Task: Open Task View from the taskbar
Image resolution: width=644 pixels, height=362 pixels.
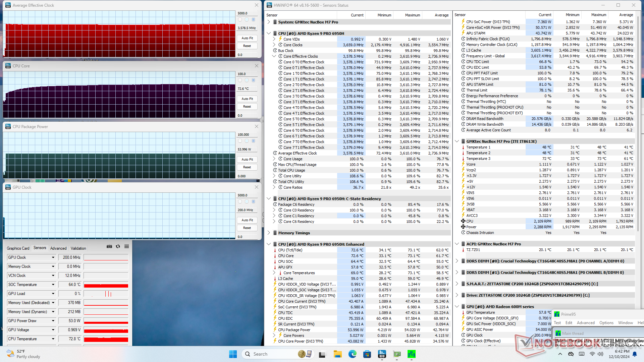Action: (x=323, y=354)
